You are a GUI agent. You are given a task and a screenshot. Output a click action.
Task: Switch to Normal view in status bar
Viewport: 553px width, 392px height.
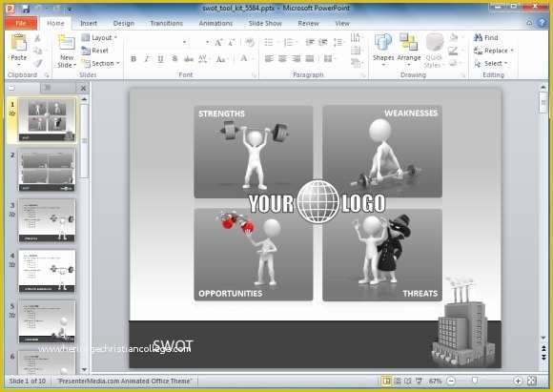pos(387,381)
